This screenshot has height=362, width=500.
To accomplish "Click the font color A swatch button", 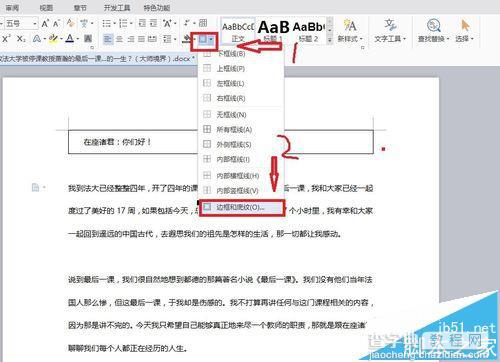I will coord(70,39).
